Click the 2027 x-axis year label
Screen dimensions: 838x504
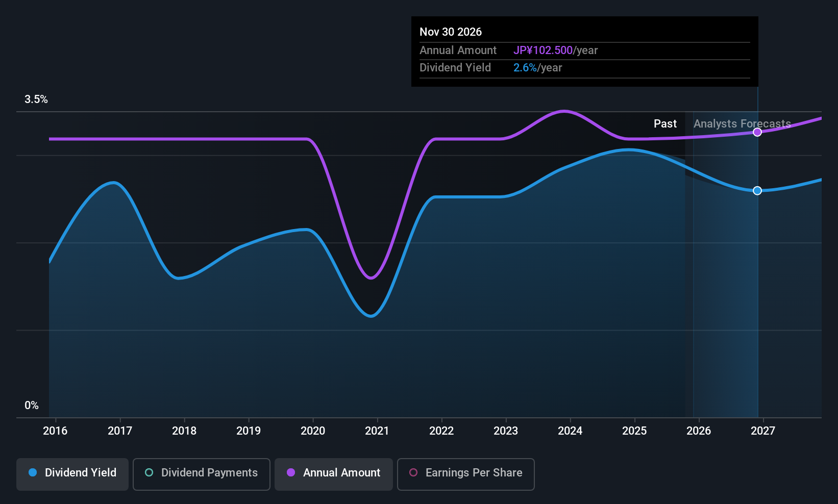(763, 431)
